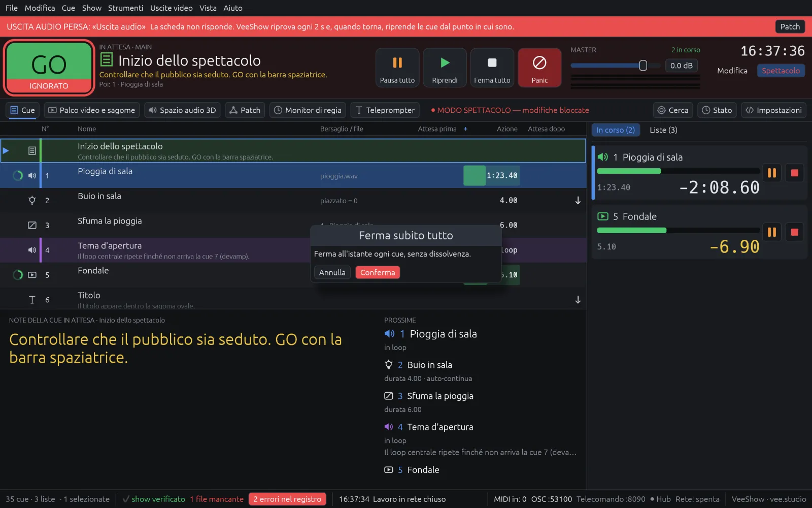Image resolution: width=812 pixels, height=508 pixels.
Task: Click speaker icon of Tema d'apertura cue
Action: coord(32,250)
